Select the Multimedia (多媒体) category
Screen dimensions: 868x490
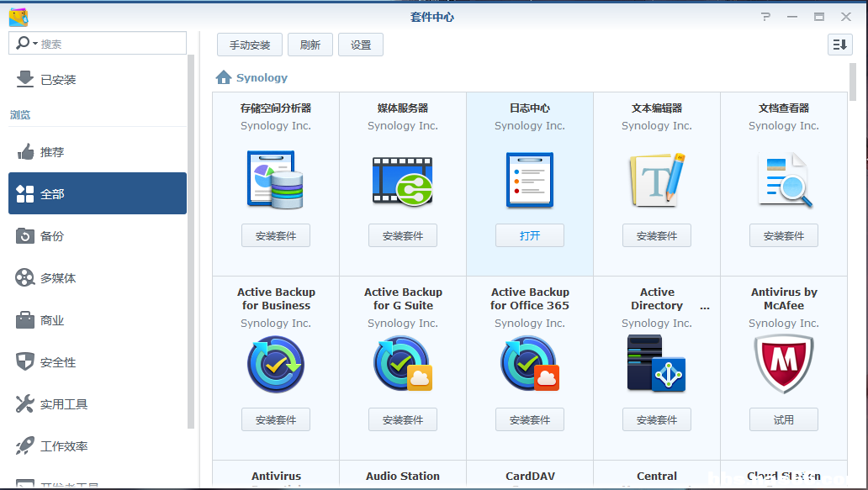[98, 278]
